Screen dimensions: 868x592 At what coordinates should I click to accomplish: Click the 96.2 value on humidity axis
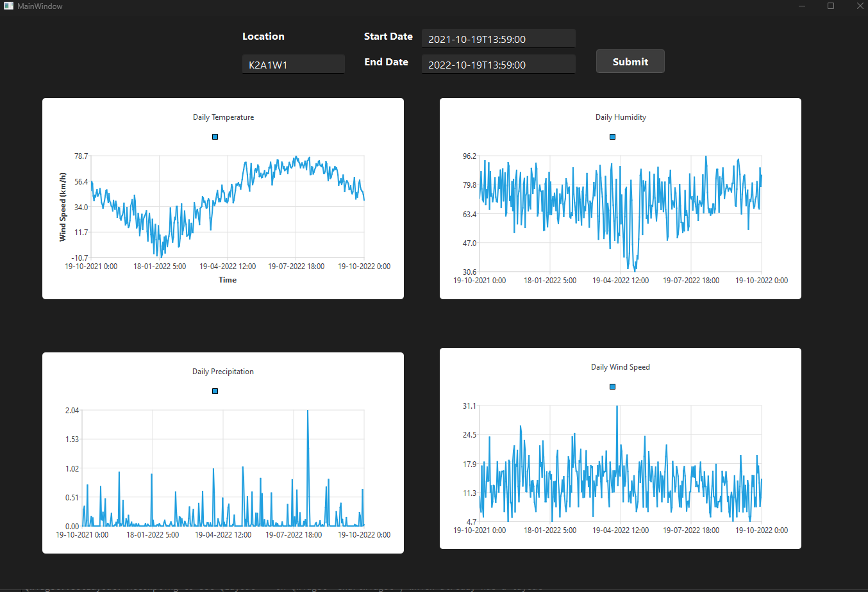coord(470,156)
